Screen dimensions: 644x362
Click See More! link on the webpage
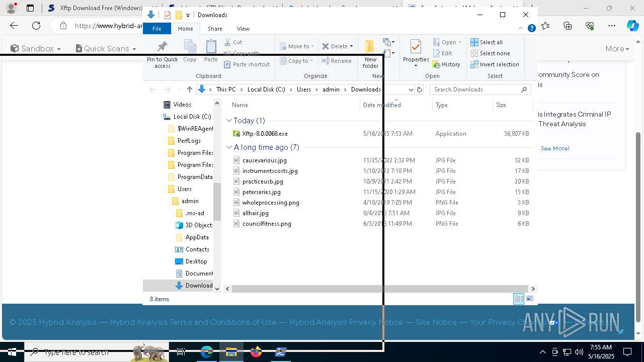555,148
